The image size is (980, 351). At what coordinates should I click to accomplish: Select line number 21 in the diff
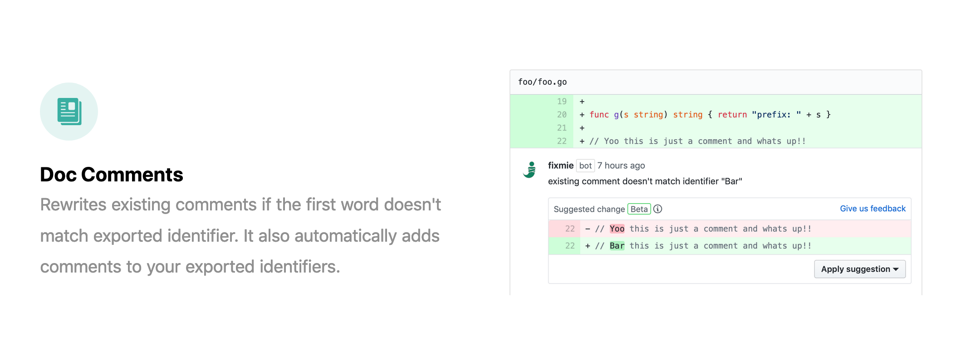tap(562, 128)
